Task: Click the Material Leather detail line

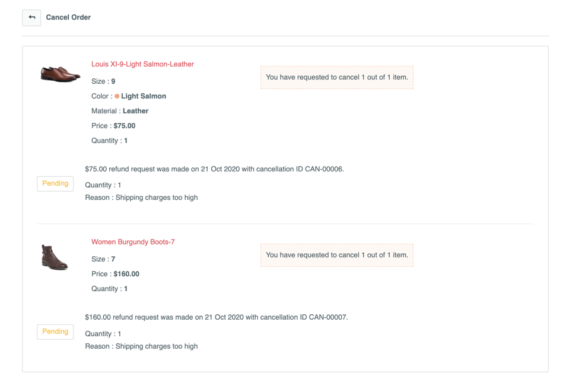Action: [x=120, y=111]
